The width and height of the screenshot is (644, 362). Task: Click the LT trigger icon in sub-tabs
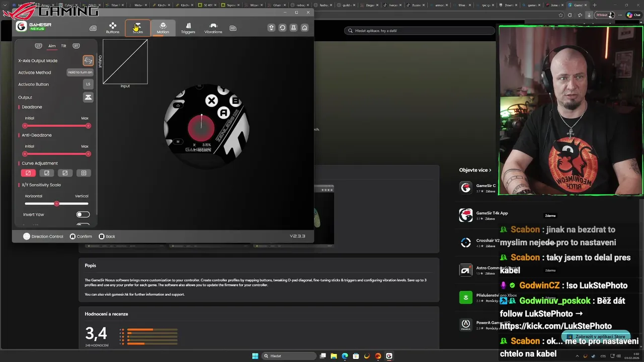[x=38, y=46]
